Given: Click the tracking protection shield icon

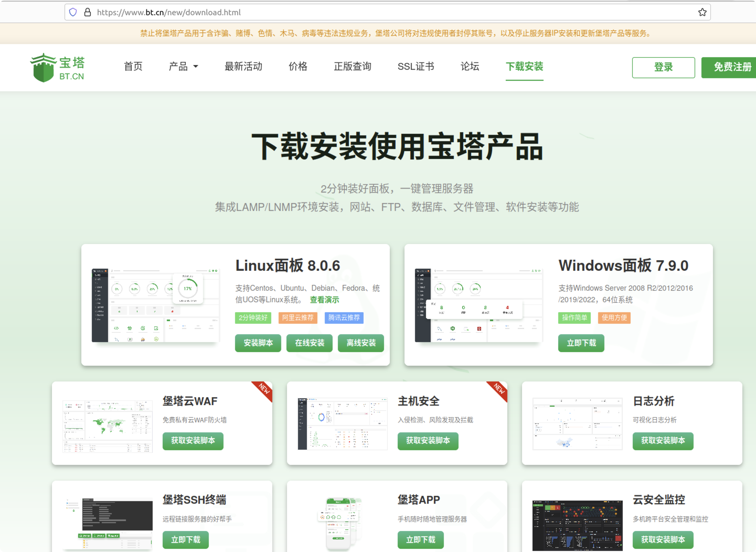Looking at the screenshot, I should tap(73, 12).
